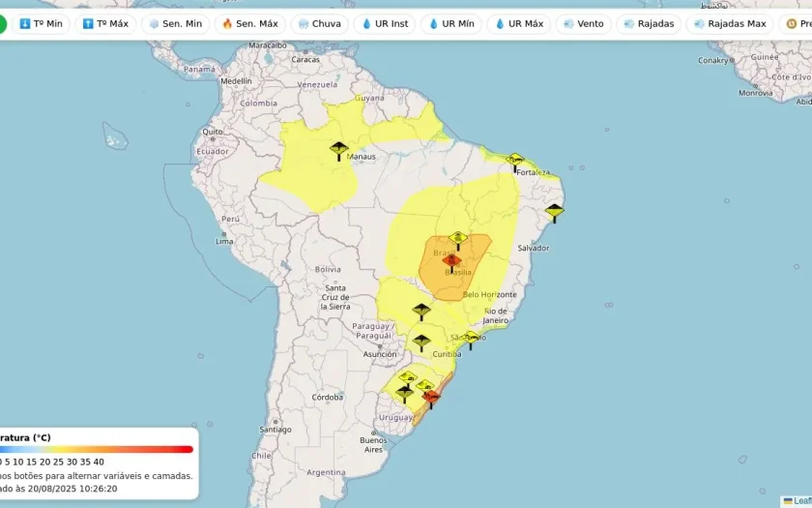
Task: Click the 'Rio de Janeiro' city label
Action: (496, 315)
